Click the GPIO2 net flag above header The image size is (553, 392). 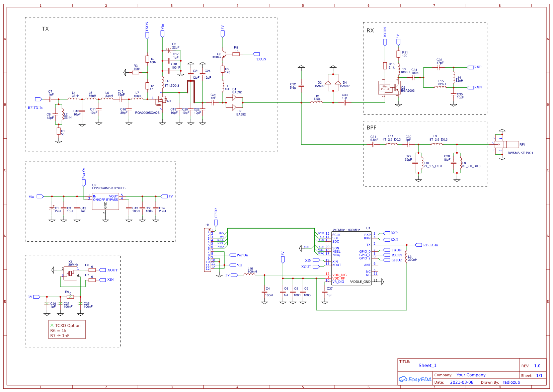coord(216,222)
